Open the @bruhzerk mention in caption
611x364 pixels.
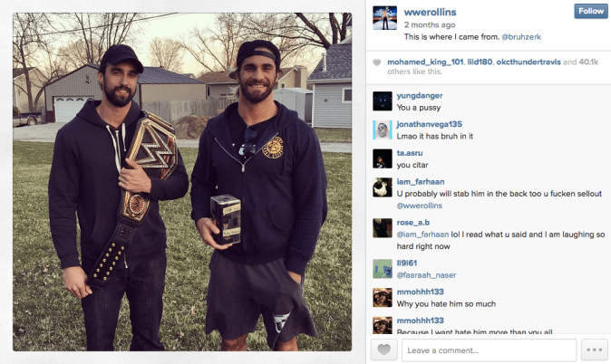click(521, 37)
